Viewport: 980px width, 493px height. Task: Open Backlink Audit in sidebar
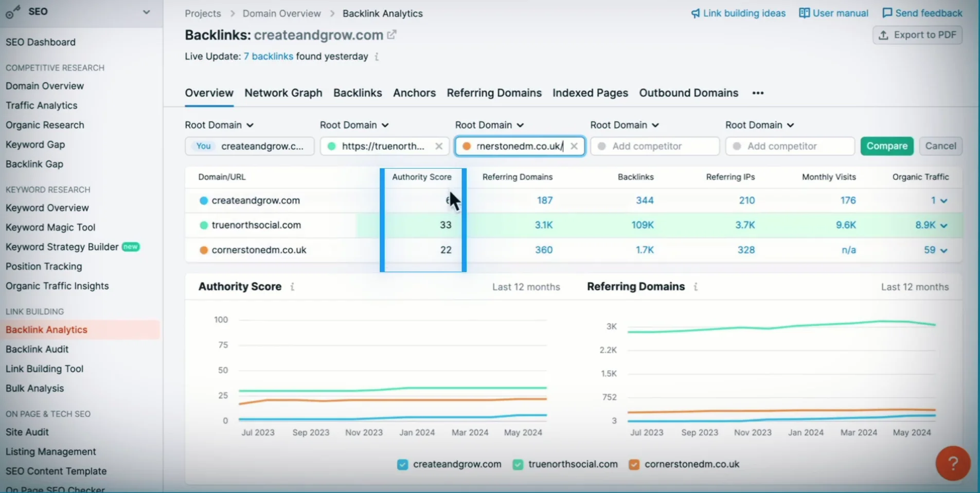point(37,349)
